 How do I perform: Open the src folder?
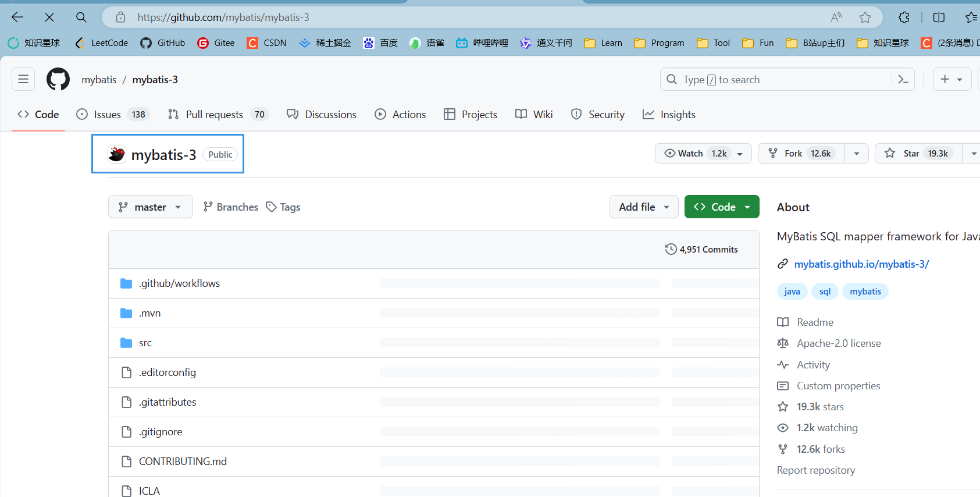pos(145,343)
